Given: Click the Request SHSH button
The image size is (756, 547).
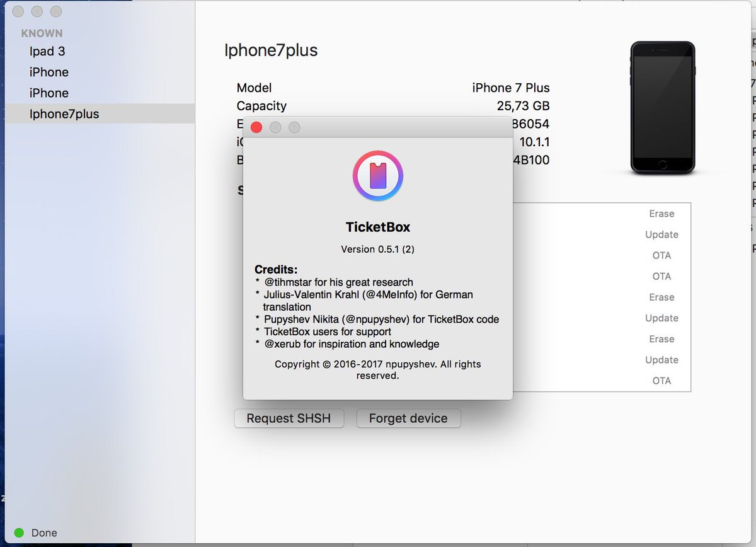Looking at the screenshot, I should pos(289,418).
